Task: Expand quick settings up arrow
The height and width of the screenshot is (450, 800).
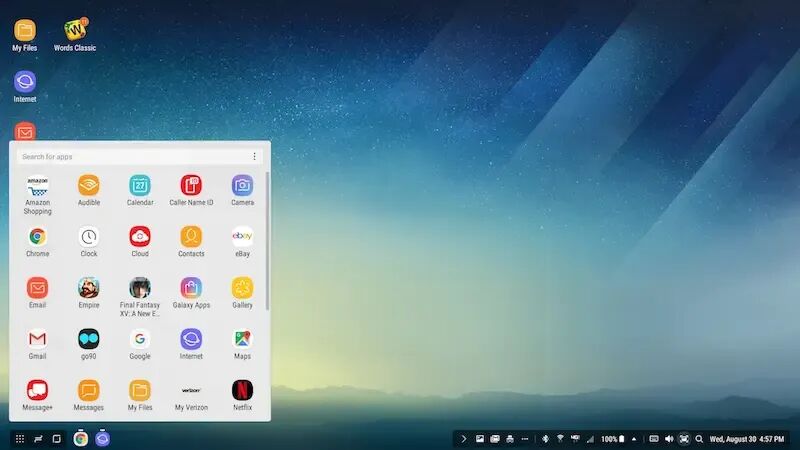Action: pyautogui.click(x=634, y=439)
